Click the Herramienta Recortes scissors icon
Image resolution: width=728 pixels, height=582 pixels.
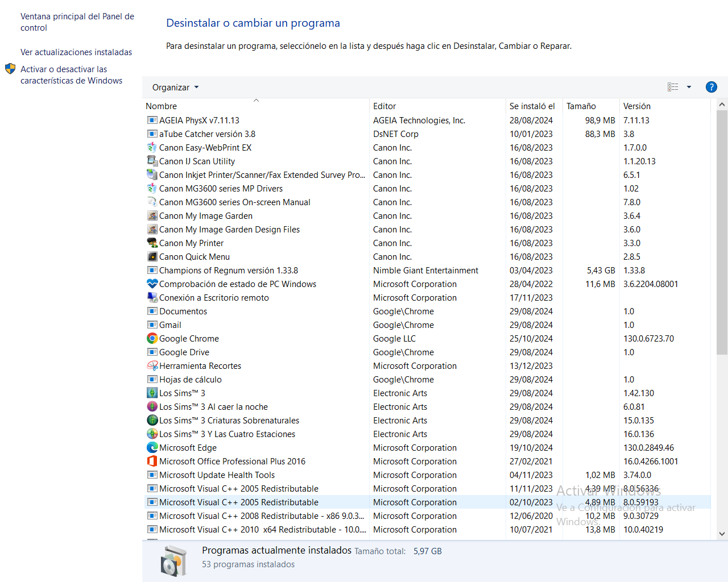click(x=152, y=365)
